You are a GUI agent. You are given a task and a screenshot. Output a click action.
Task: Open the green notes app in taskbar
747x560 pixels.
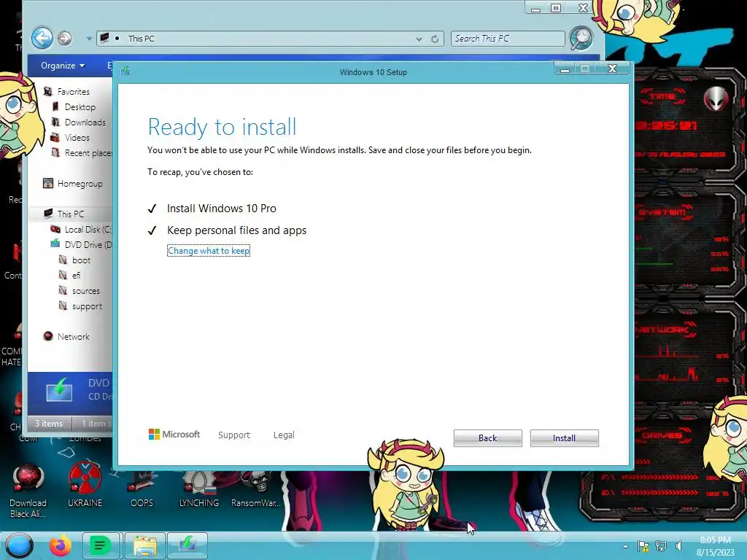coord(100,545)
